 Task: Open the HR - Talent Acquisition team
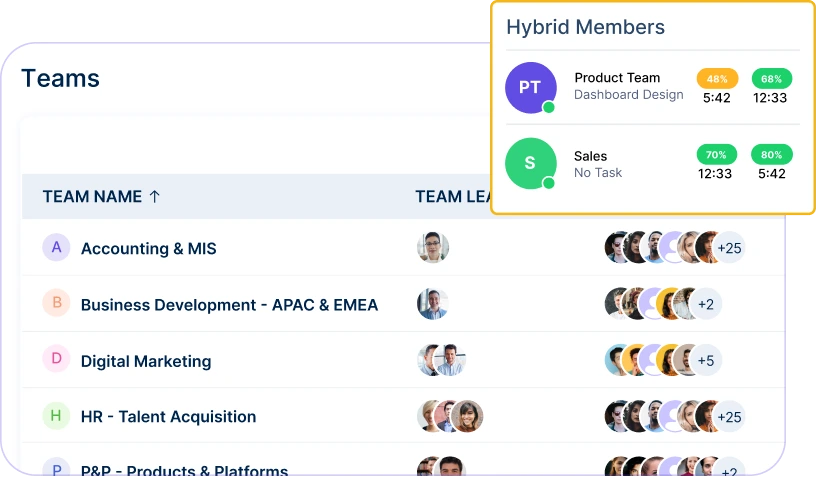point(169,417)
